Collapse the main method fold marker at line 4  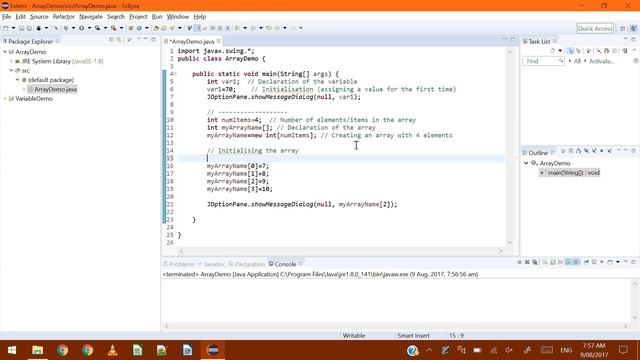point(176,74)
